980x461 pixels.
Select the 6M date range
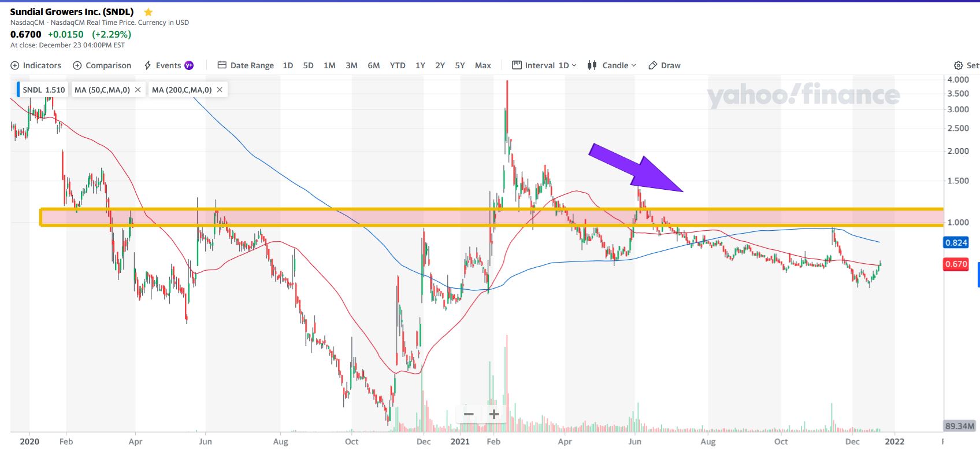pyautogui.click(x=374, y=65)
